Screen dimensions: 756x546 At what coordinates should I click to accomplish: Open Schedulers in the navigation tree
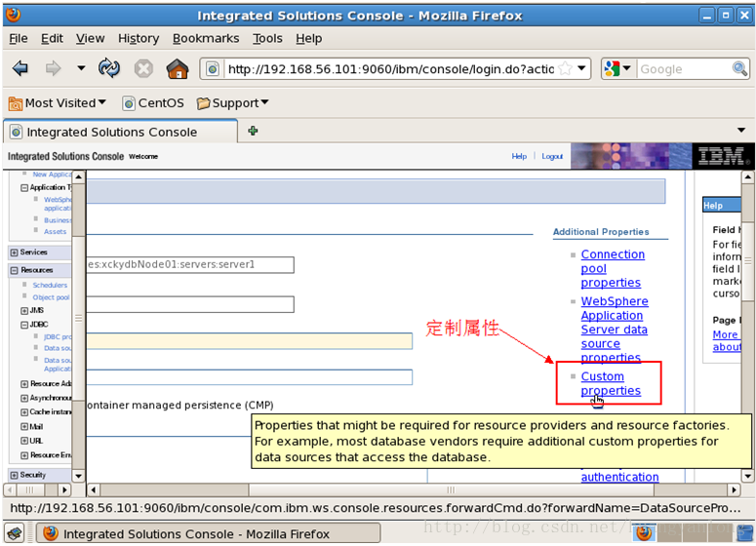(50, 286)
